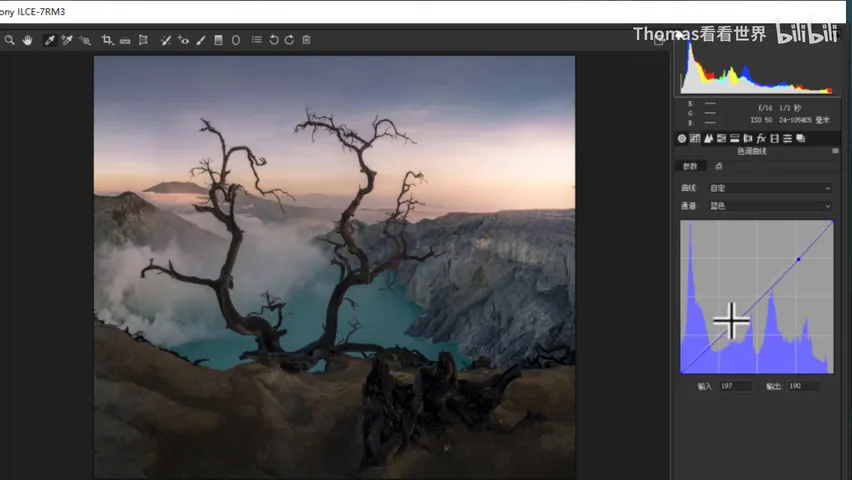The width and height of the screenshot is (852, 480).
Task: Select the Red Eye Removal tool
Action: pos(183,40)
